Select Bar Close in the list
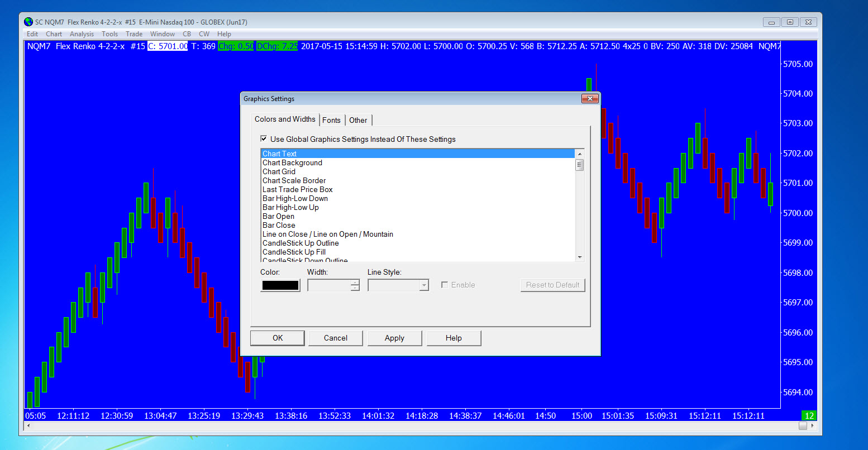 (418, 225)
